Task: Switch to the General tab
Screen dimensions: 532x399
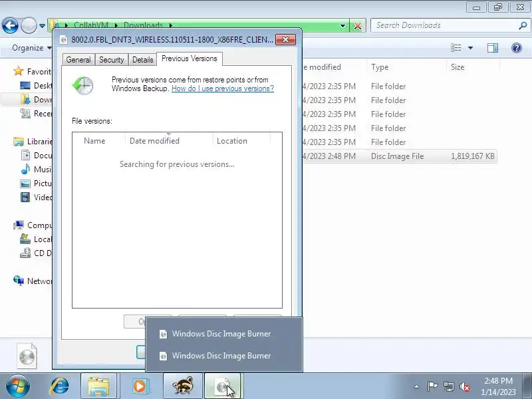Action: 78,60
